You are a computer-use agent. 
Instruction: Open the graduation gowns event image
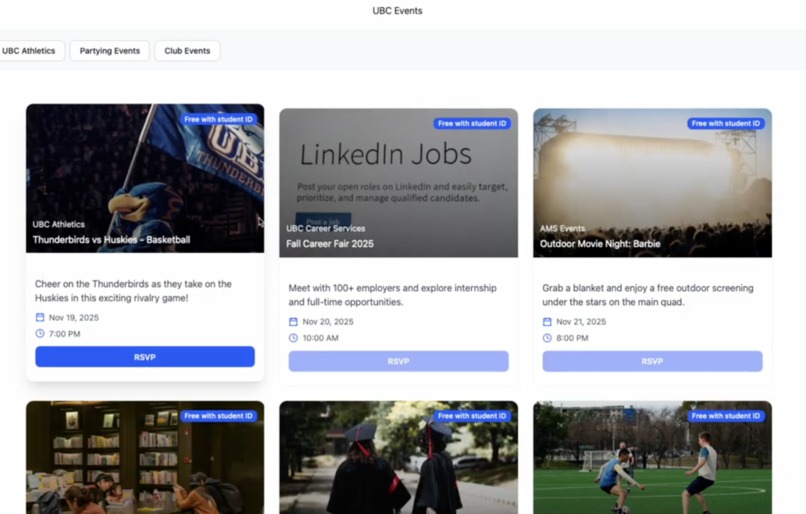point(398,457)
